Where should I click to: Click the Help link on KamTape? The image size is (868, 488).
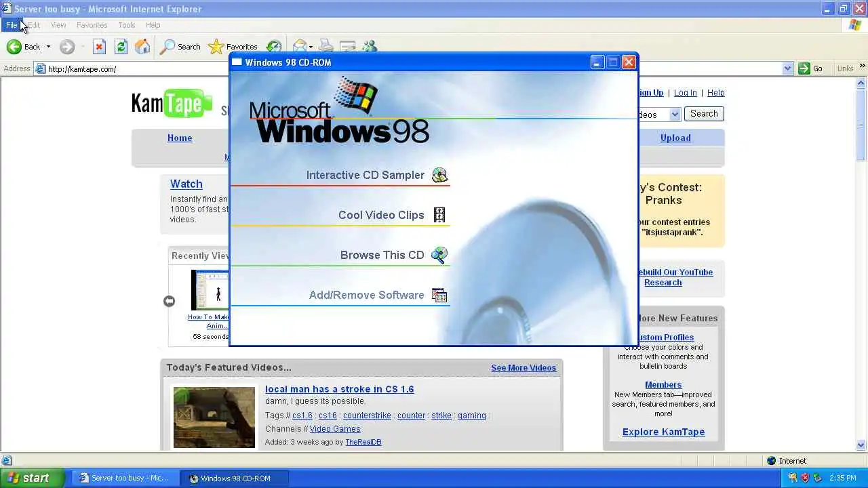(x=715, y=93)
